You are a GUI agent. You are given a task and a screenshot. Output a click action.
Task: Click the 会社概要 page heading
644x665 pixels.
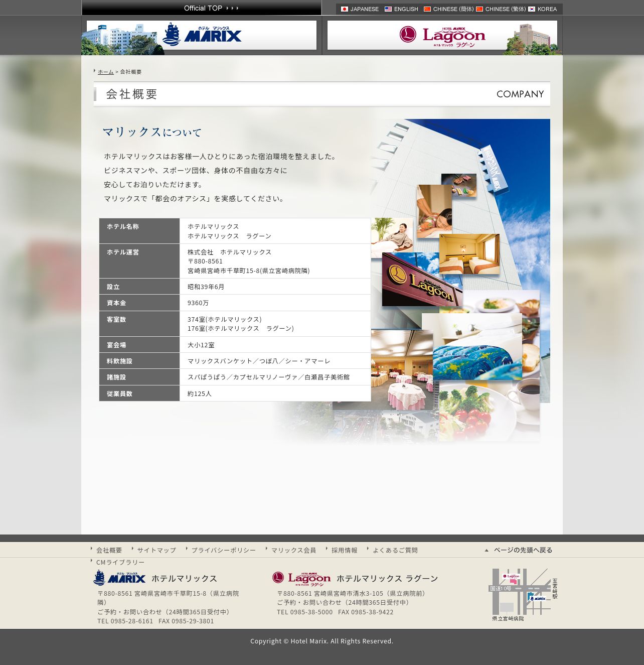[132, 94]
